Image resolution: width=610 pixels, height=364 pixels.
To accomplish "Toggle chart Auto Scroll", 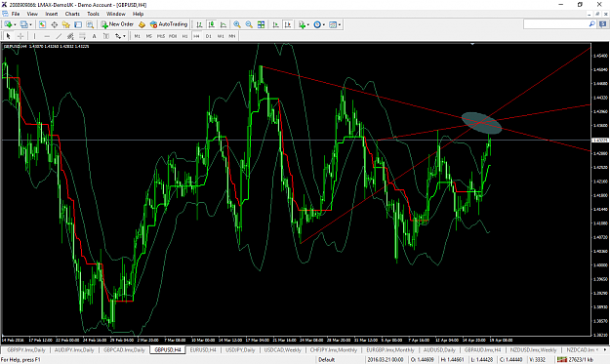I will (x=275, y=24).
